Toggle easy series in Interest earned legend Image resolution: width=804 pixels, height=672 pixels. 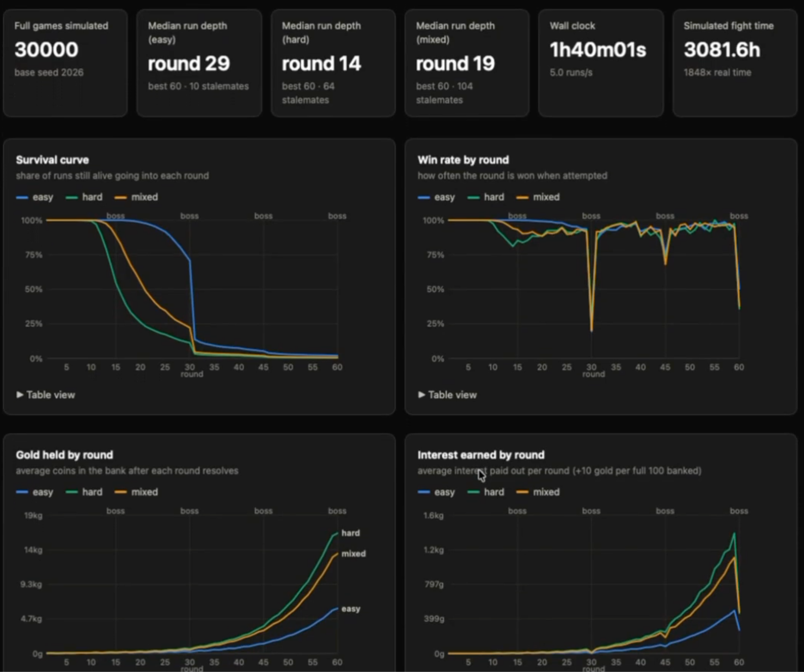point(436,492)
